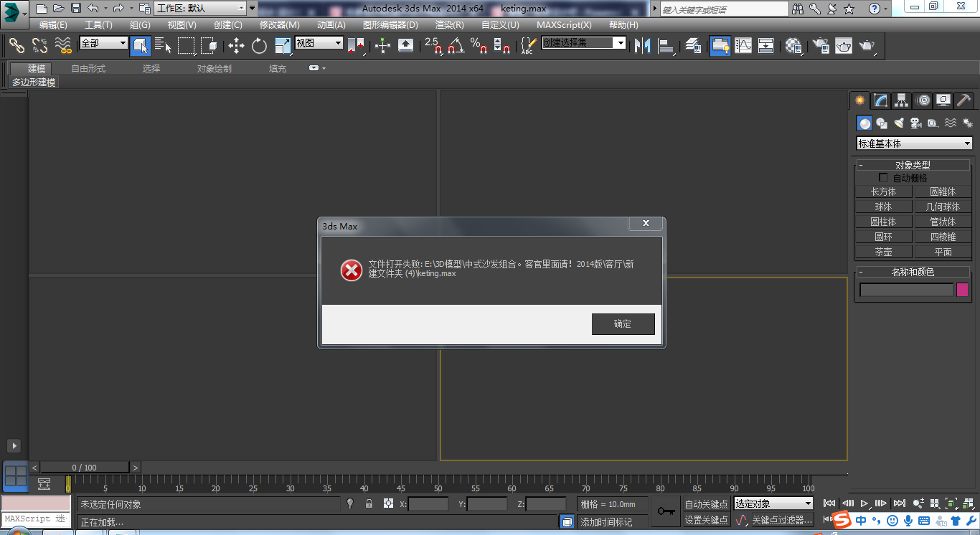The width and height of the screenshot is (980, 535).
Task: Toggle keyboard shortcut override icon
Action: (x=405, y=46)
